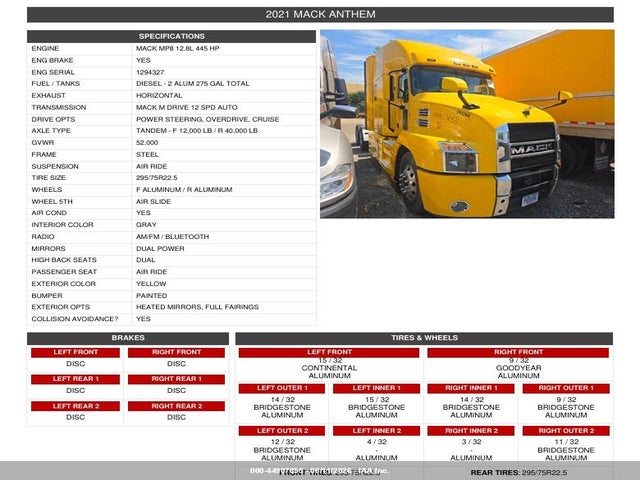Click POWER STEERING, OVERDRIVE, CRUISE value
The image size is (640, 480).
(207, 119)
